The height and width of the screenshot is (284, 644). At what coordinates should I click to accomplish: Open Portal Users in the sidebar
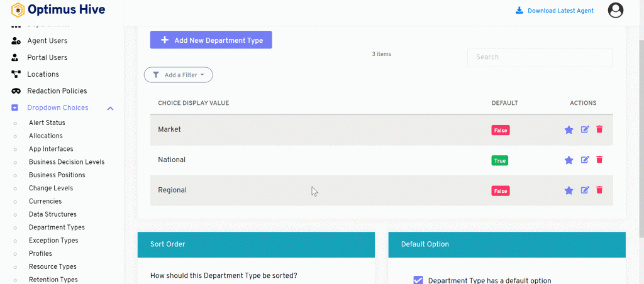click(47, 57)
